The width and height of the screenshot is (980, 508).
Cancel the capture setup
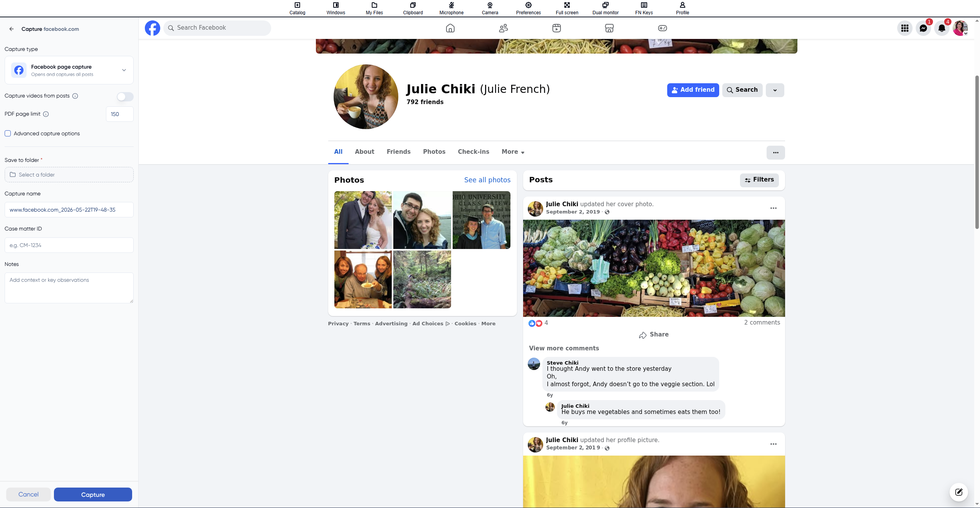coord(29,495)
